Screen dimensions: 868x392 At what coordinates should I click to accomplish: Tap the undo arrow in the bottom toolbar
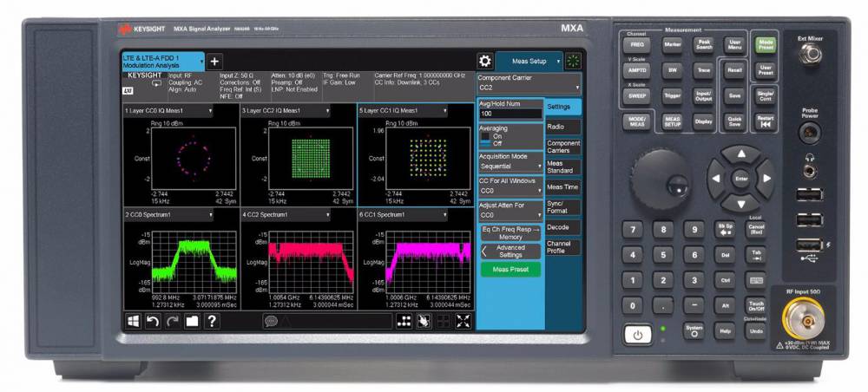pyautogui.click(x=153, y=321)
